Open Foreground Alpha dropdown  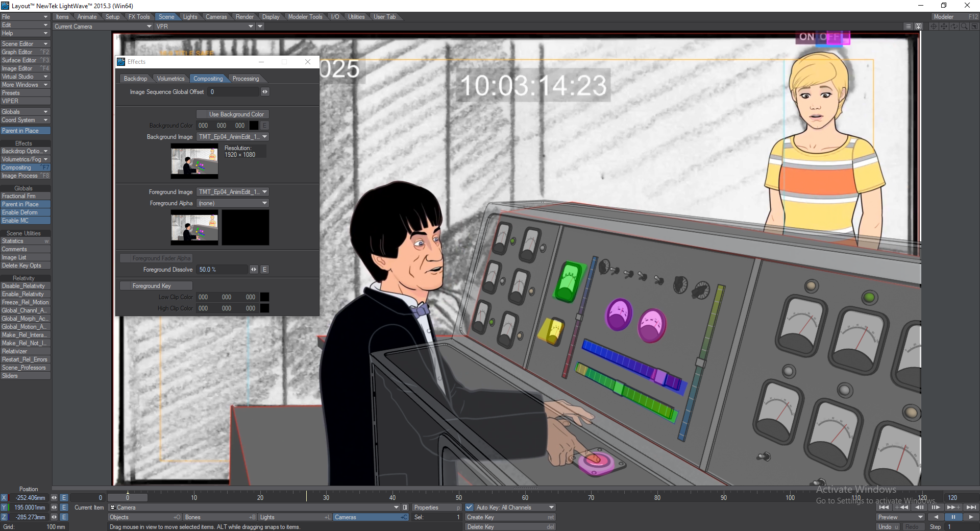coord(233,203)
